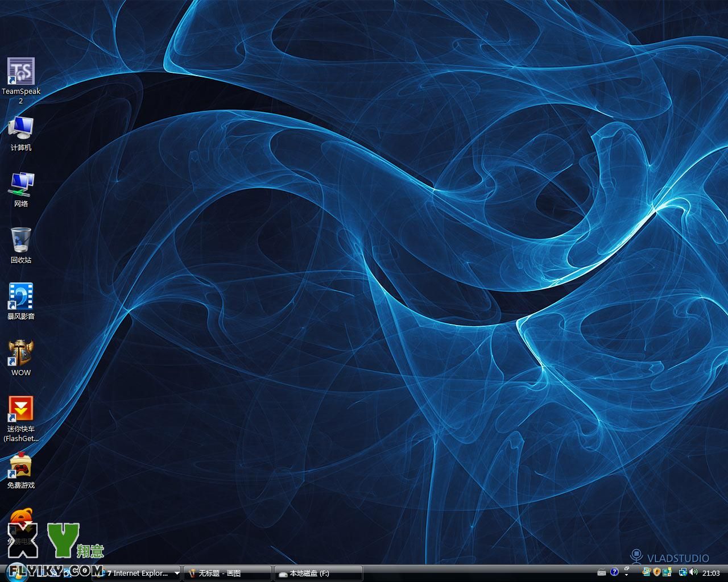Open the TeamSpeak 2 desktop shortcut
This screenshot has height=582, width=728.
21,81
